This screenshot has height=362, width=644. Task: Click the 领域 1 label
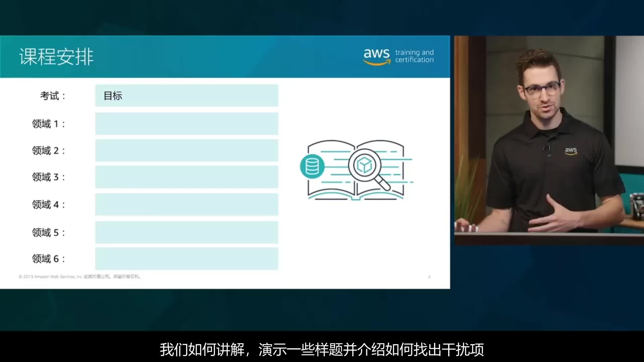48,124
